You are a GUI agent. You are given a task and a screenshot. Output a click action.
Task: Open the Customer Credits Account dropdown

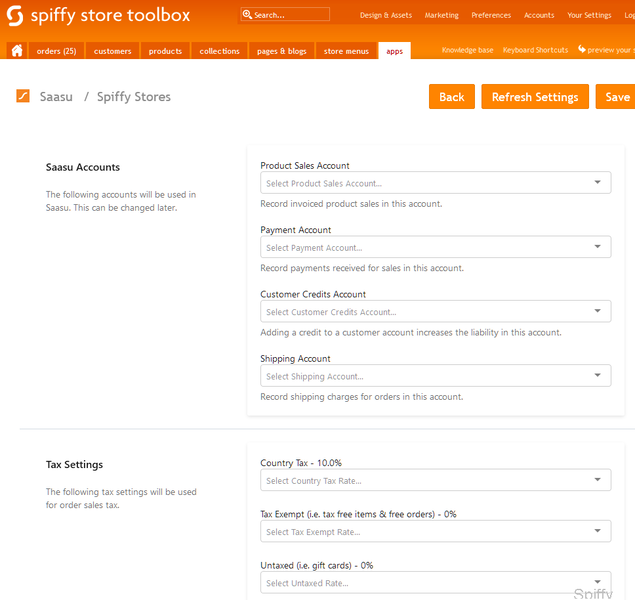click(x=435, y=312)
